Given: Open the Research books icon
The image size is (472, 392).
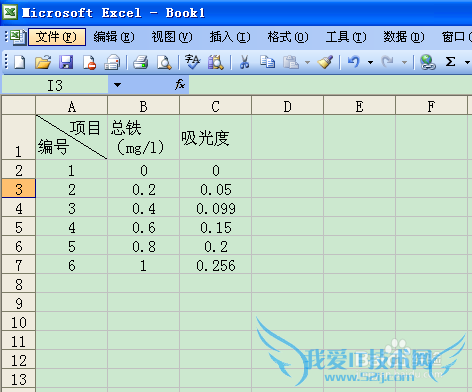Looking at the screenshot, I should [x=216, y=62].
